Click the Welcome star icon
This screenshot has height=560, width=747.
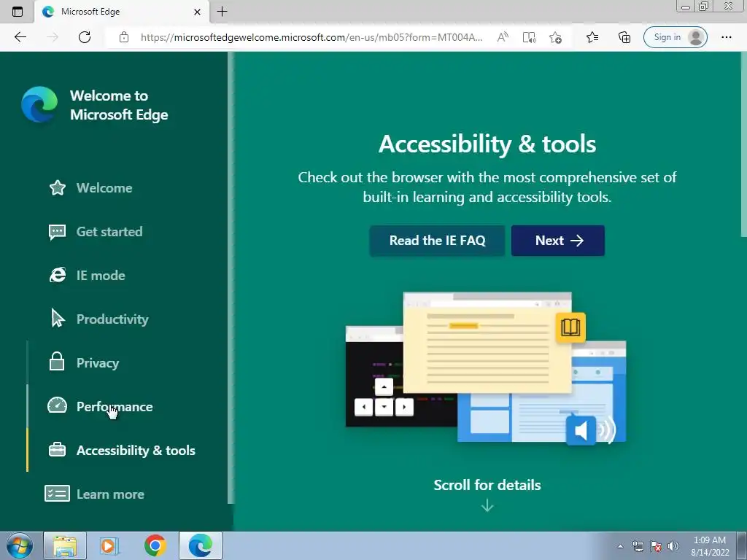(57, 187)
